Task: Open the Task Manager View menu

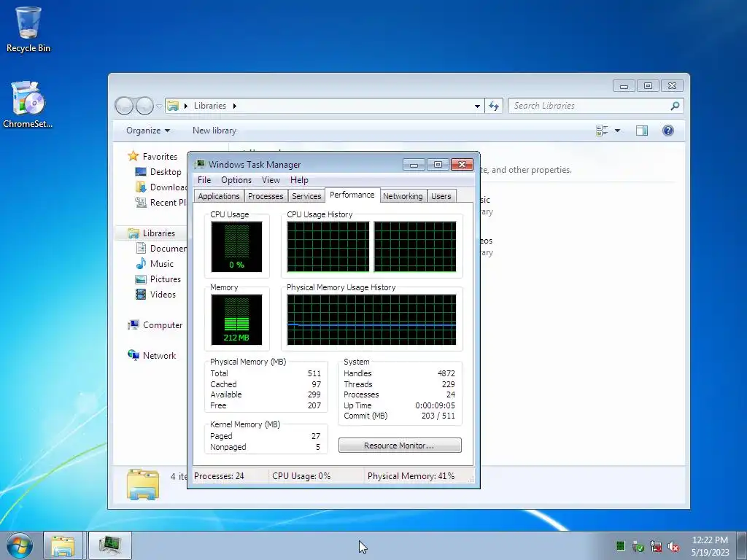Action: pyautogui.click(x=271, y=180)
